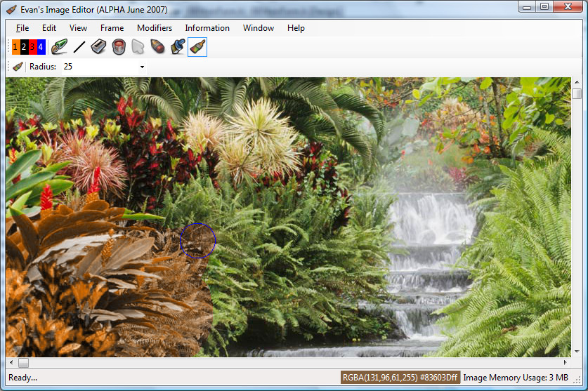The width and height of the screenshot is (588, 391).
Task: Close the image editor window
Action: pos(568,7)
